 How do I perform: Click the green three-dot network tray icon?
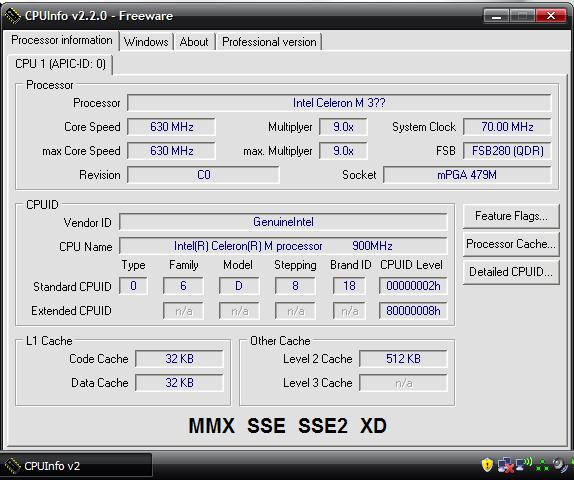click(542, 465)
